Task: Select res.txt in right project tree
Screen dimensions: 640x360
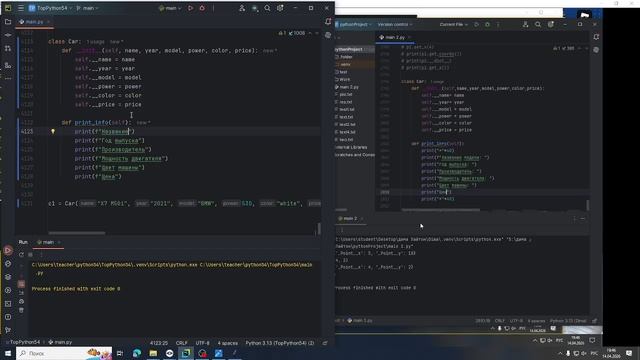Action: (x=345, y=102)
